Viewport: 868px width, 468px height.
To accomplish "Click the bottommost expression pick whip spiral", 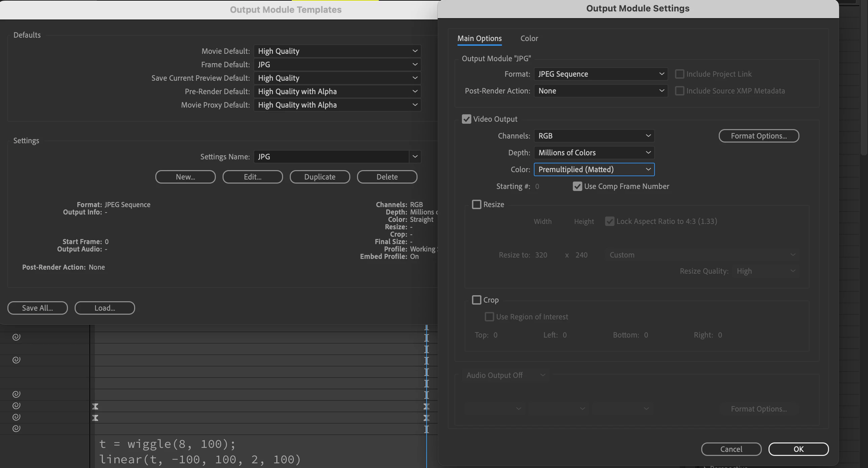I will tap(16, 428).
